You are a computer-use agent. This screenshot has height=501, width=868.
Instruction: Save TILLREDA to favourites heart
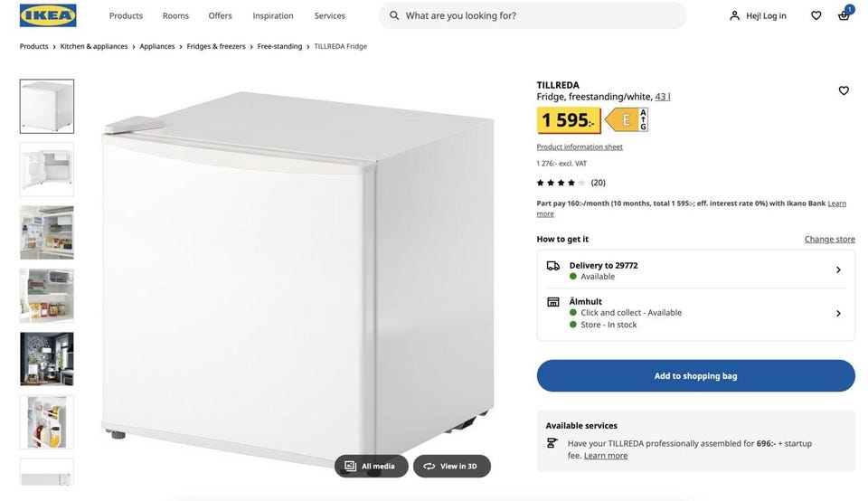pos(844,90)
